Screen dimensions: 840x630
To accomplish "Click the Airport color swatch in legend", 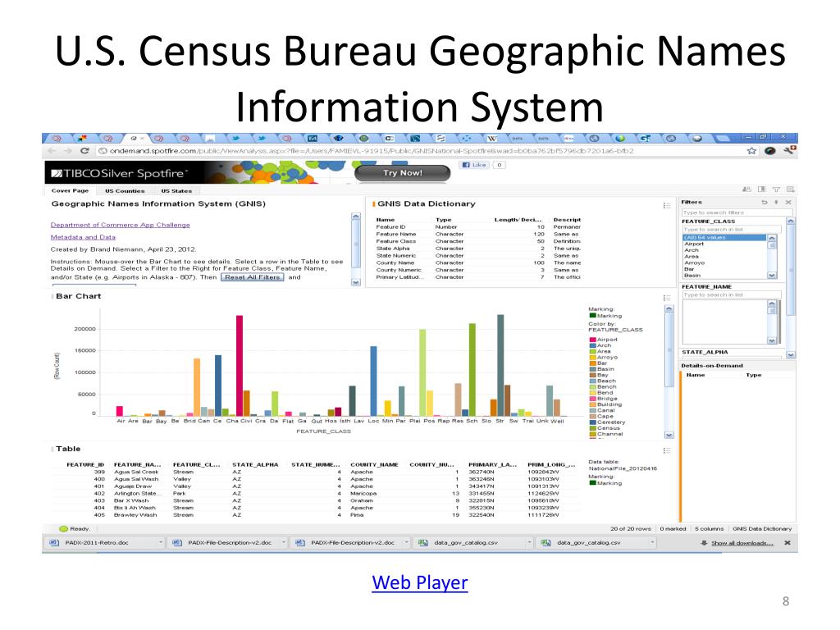I will (592, 340).
